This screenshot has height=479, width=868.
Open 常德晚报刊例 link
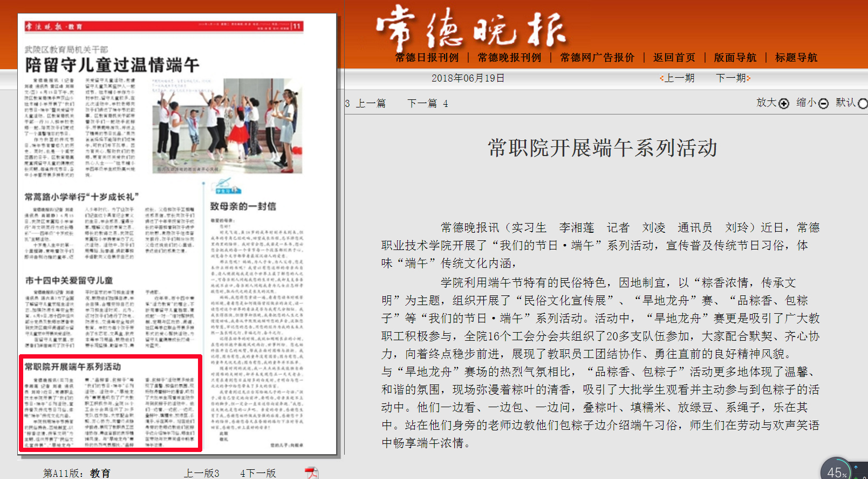point(509,57)
